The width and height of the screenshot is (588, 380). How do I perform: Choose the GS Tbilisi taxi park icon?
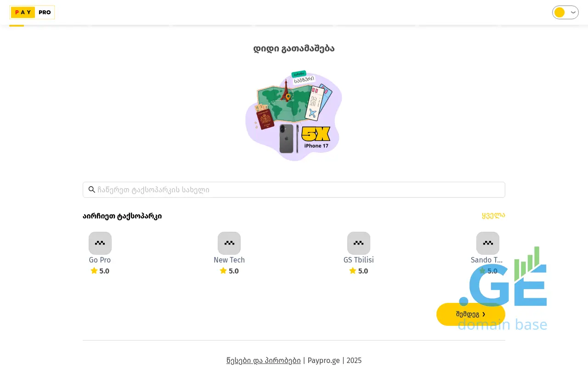(x=359, y=243)
